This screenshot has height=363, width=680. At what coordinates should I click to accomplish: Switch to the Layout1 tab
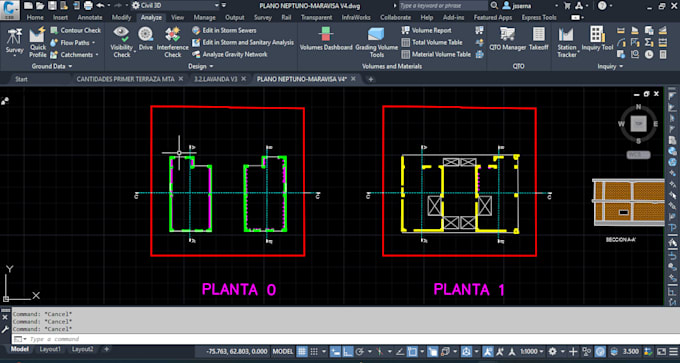pyautogui.click(x=50, y=349)
